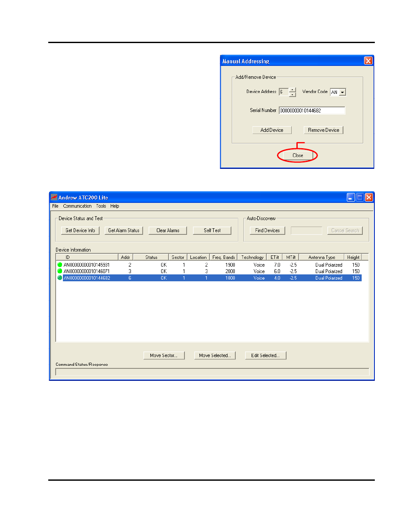Maximize the Andrew ATC200 Lite window

click(360, 197)
